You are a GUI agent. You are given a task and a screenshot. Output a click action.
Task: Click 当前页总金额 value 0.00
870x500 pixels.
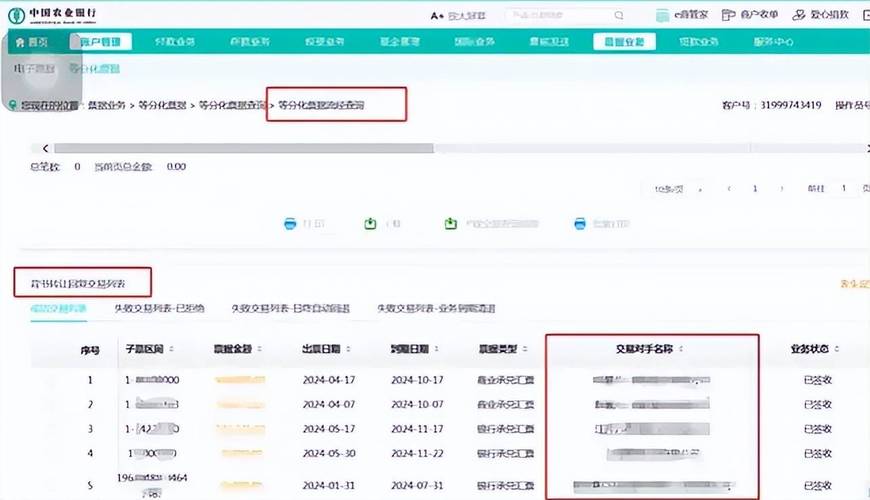coord(176,166)
